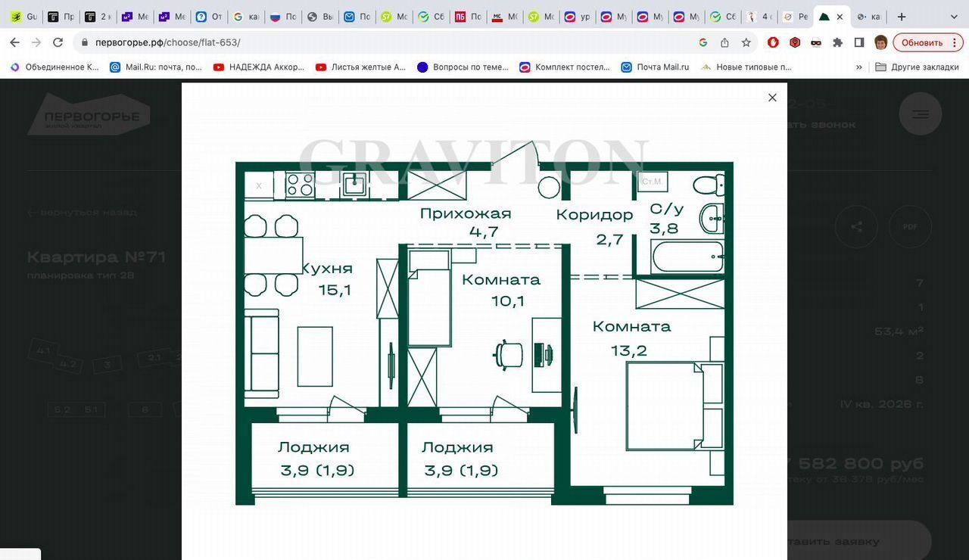This screenshot has height=560, width=969.
Task: Click the share icon on flat page
Action: [856, 227]
